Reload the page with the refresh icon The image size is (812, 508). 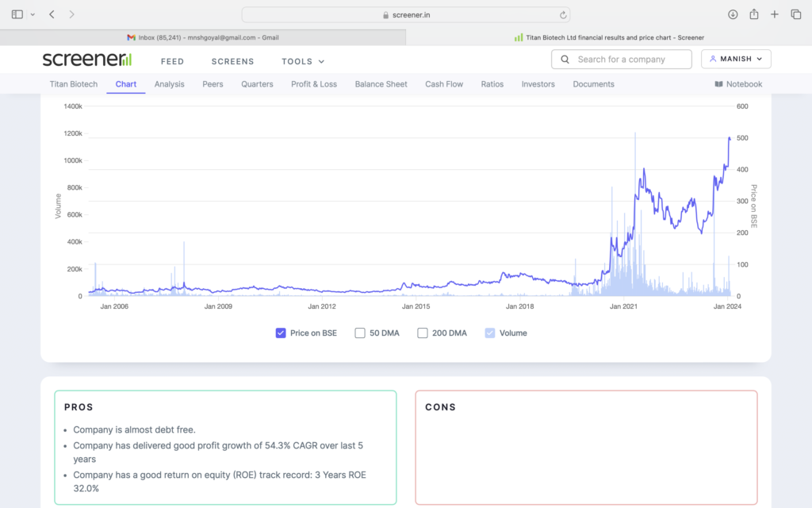[563, 15]
